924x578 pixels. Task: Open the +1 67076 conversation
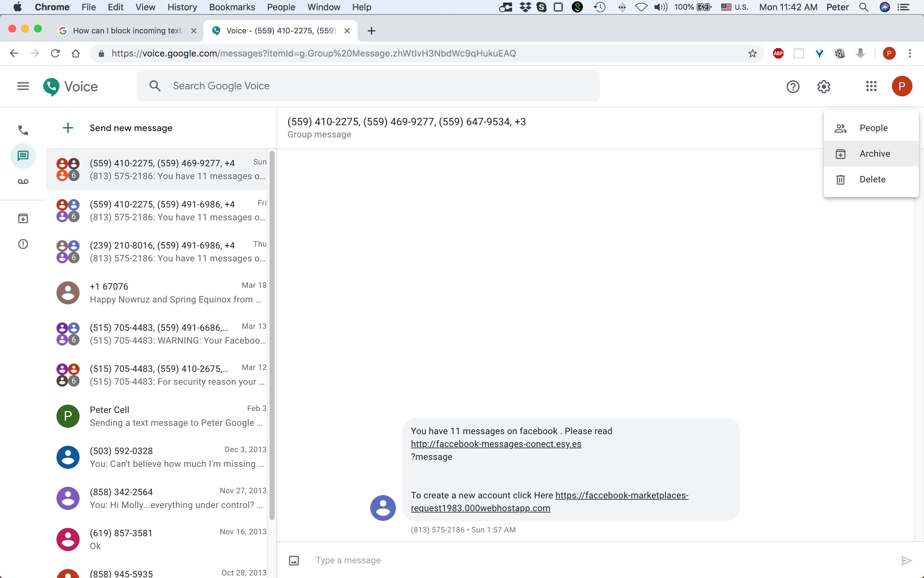tap(157, 293)
